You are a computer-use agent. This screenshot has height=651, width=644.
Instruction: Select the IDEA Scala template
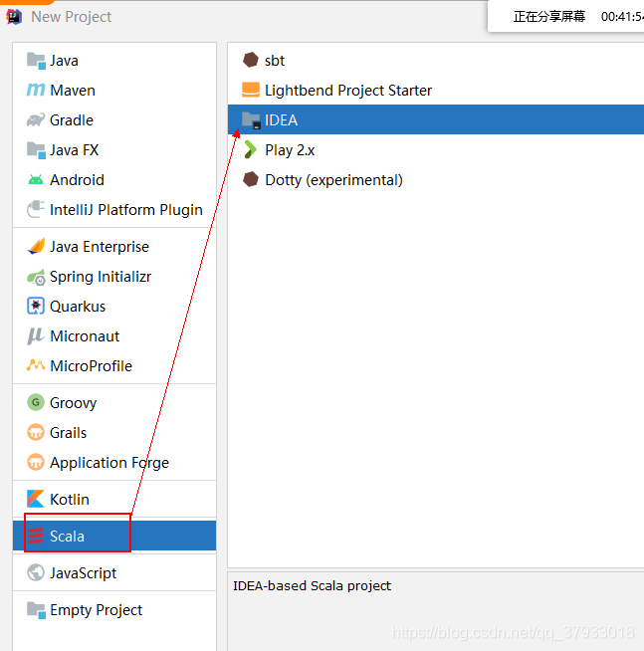point(436,120)
